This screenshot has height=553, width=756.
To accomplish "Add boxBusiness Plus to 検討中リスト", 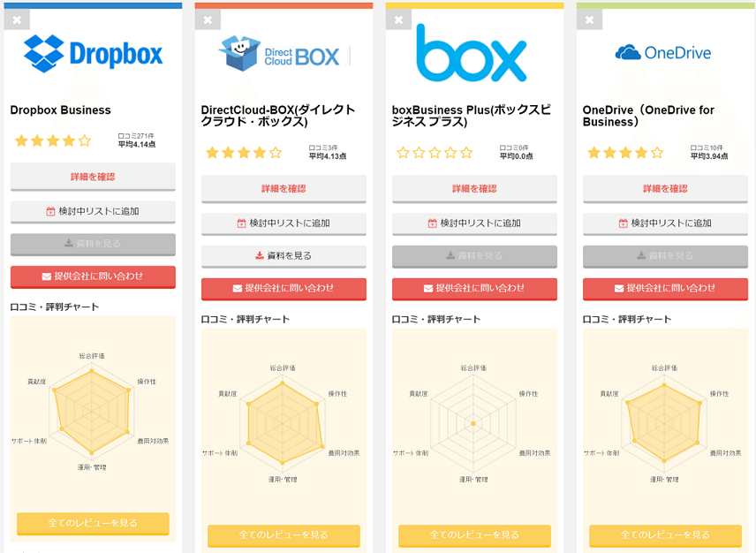I will click(474, 223).
